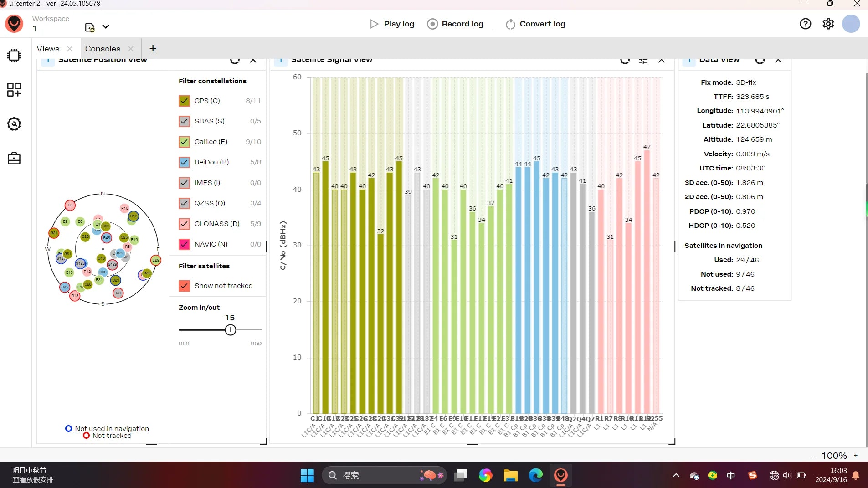This screenshot has height=488, width=868.
Task: Toggle the GPS (G) constellation checkbox
Action: click(x=184, y=101)
